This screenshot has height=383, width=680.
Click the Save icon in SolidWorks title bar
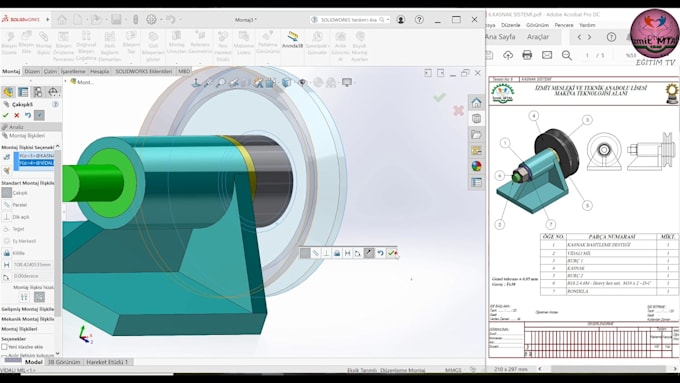pyautogui.click(x=116, y=20)
